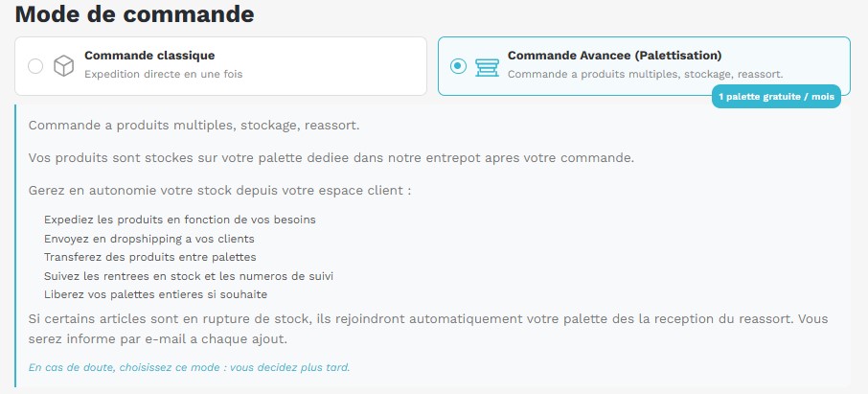Click the 'Vos produits sont stockes' paragraph
The width and height of the screenshot is (868, 394).
331,157
